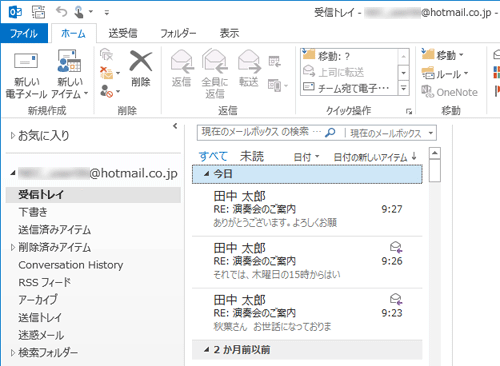Open the 下書き folder
Image resolution: width=500 pixels, height=366 pixels.
pyautogui.click(x=33, y=212)
